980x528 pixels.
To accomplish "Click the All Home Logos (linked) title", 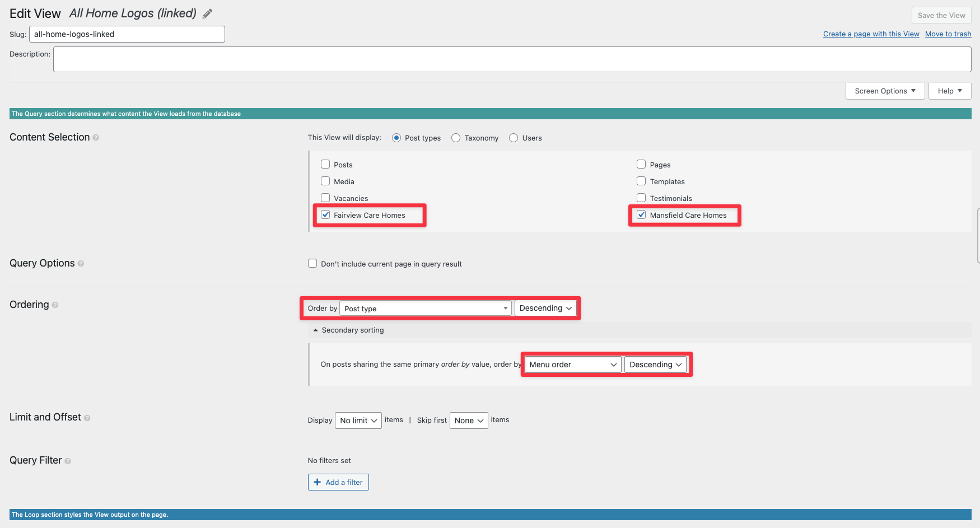I will (133, 13).
